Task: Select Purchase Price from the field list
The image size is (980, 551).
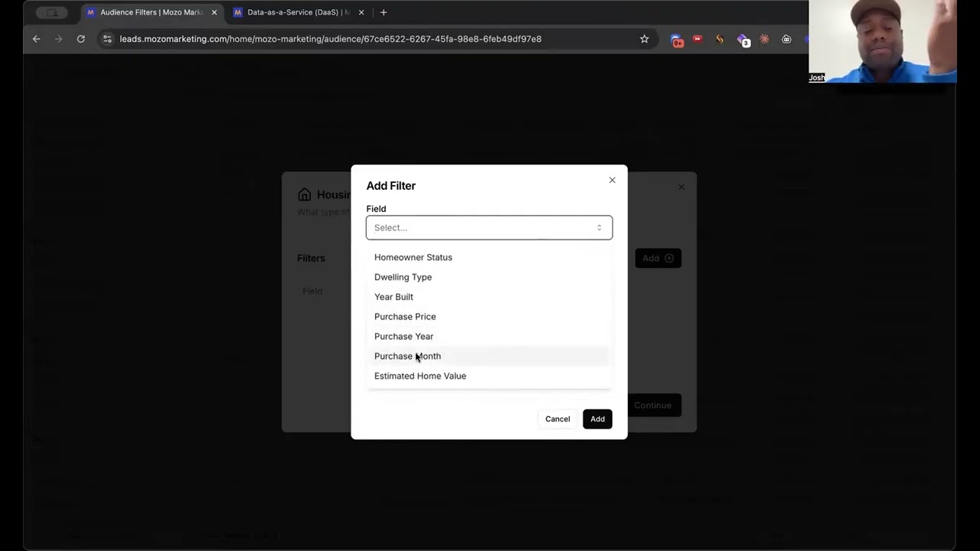Action: 488,317
